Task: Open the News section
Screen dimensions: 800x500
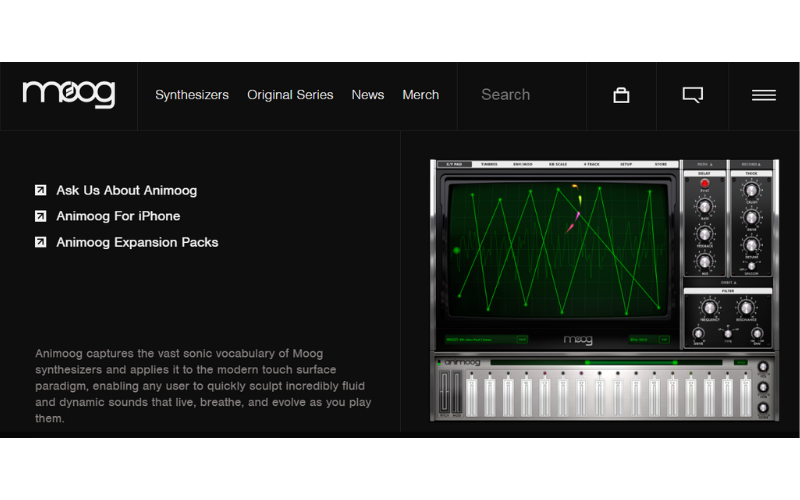Action: (367, 95)
